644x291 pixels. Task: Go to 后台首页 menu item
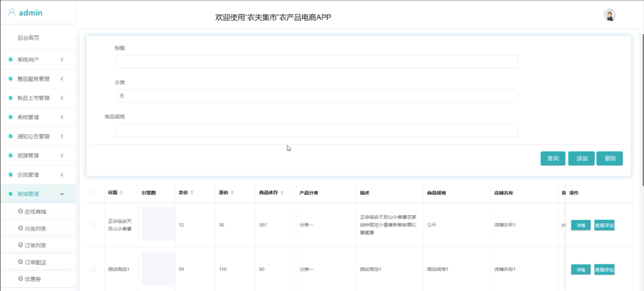(28, 38)
